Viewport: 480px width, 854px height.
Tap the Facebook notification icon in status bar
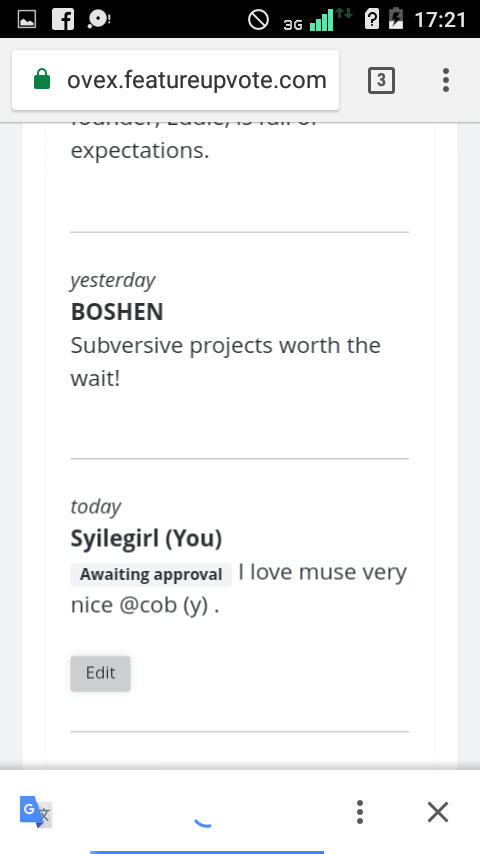tap(63, 19)
